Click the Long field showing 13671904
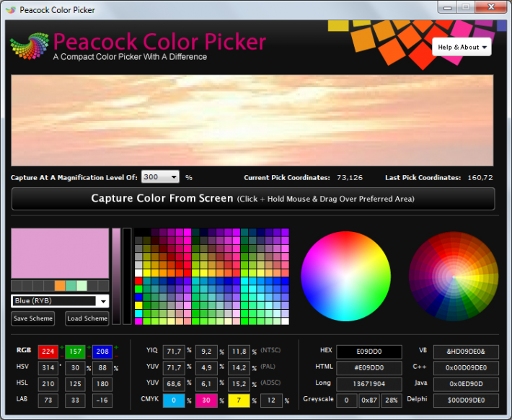The width and height of the screenshot is (512, 420). point(369,384)
